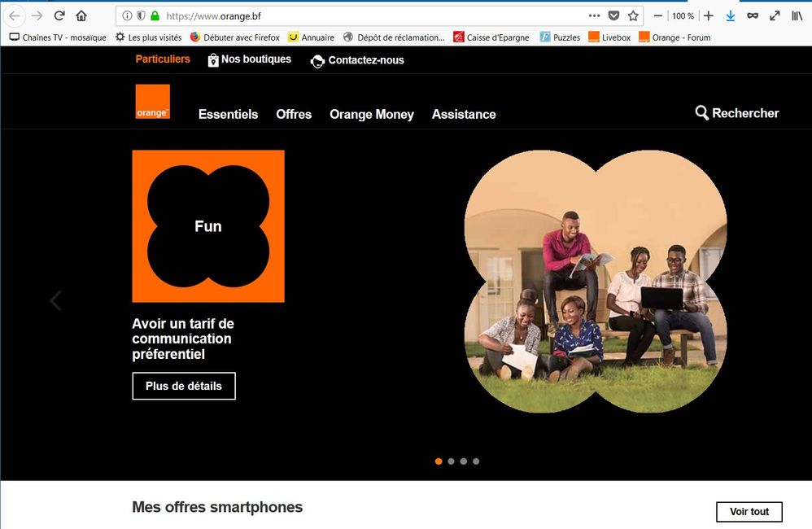Open Annuaire bookmark
Viewport: 812px width, 529px height.
pos(312,37)
